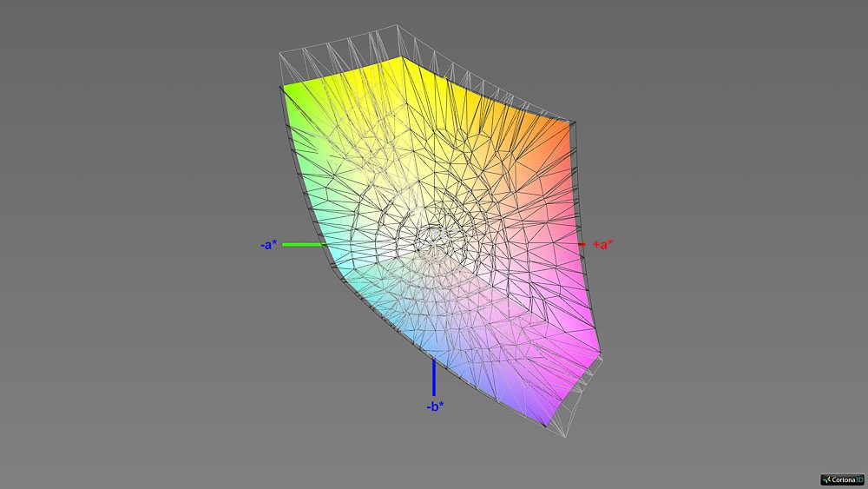The width and height of the screenshot is (868, 489).
Task: Click the blue -b* axis line
Action: coord(434,378)
